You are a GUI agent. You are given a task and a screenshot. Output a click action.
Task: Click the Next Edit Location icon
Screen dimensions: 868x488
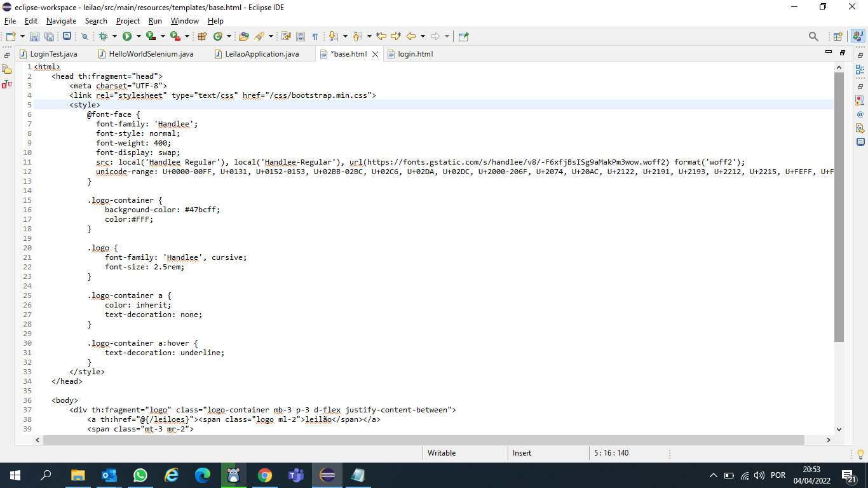point(396,36)
